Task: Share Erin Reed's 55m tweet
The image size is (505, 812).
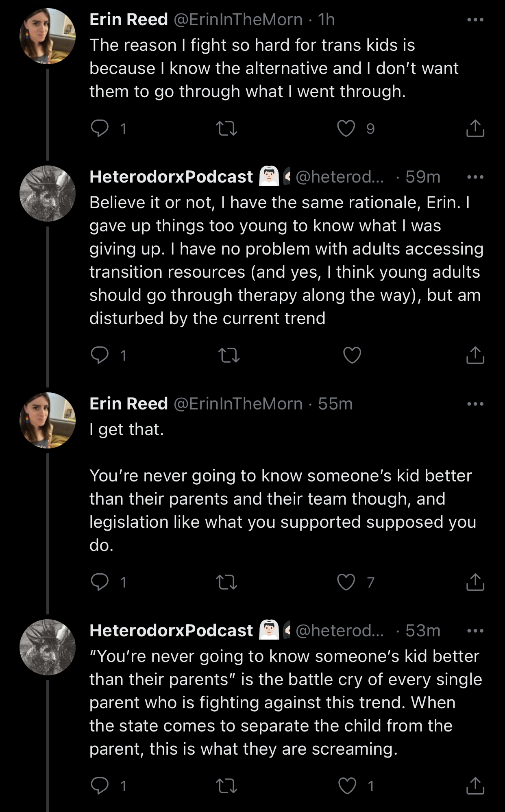Action: click(x=475, y=582)
